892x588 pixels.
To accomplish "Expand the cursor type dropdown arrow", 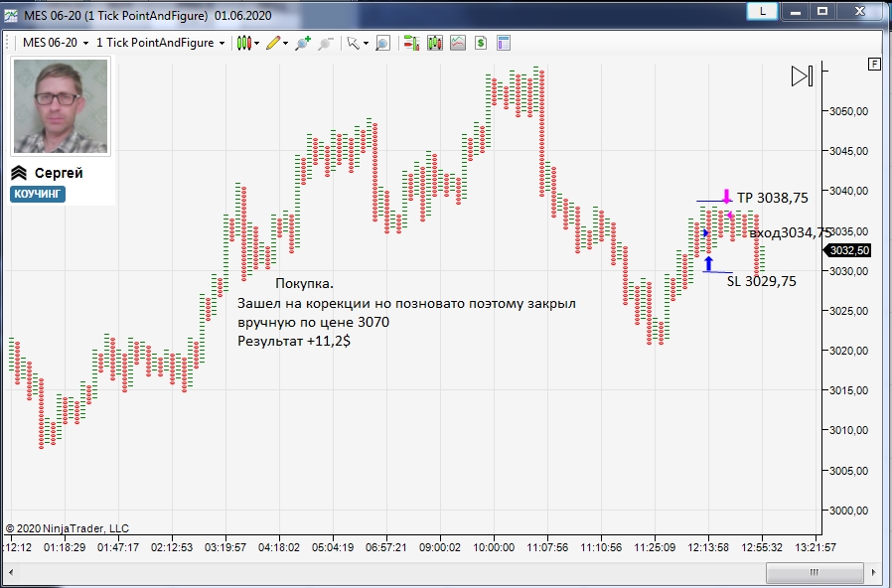I will (366, 44).
